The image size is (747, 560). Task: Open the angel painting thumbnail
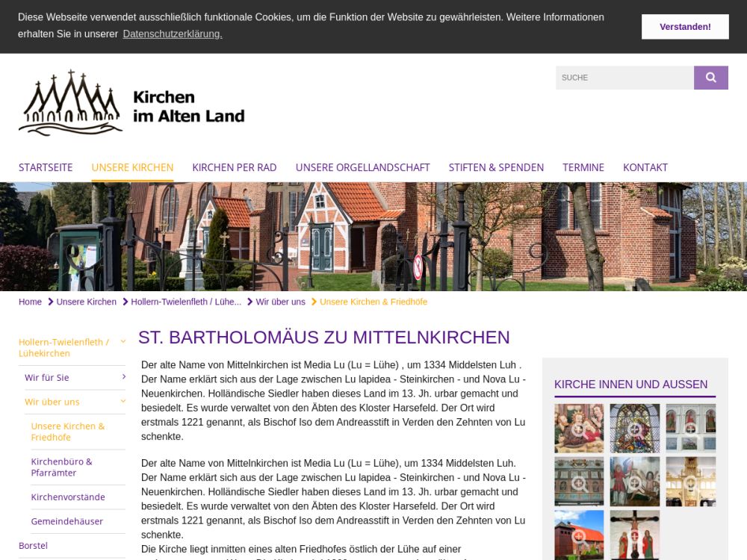634,482
